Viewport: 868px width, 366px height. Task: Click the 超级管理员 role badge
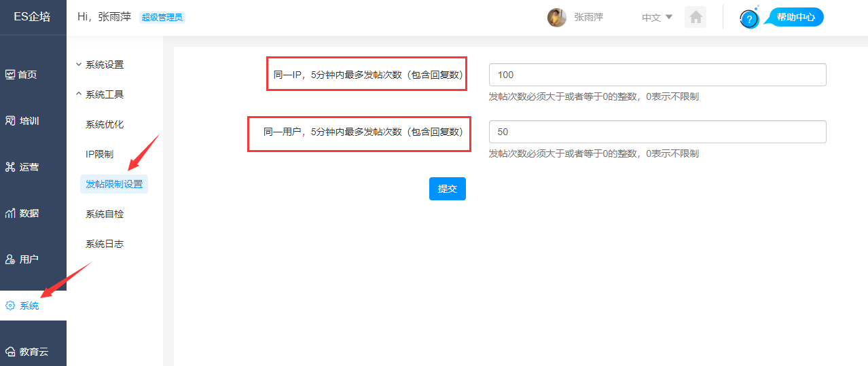click(162, 18)
